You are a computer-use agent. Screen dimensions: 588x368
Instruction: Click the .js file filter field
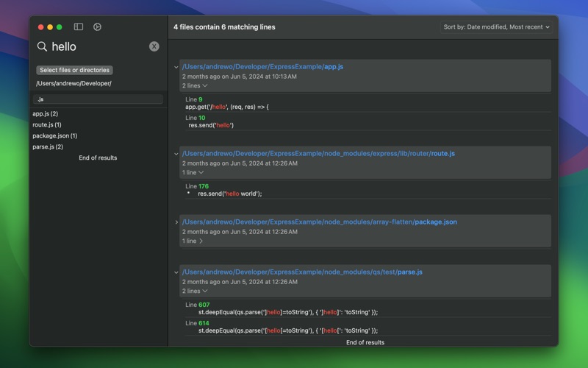(98, 99)
